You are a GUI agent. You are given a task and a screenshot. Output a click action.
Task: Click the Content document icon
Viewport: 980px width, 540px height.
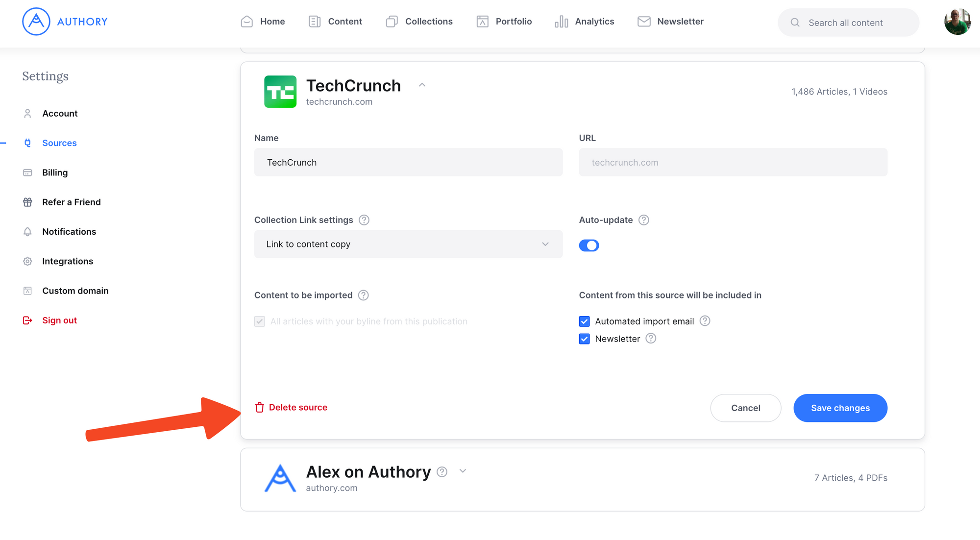(x=315, y=22)
